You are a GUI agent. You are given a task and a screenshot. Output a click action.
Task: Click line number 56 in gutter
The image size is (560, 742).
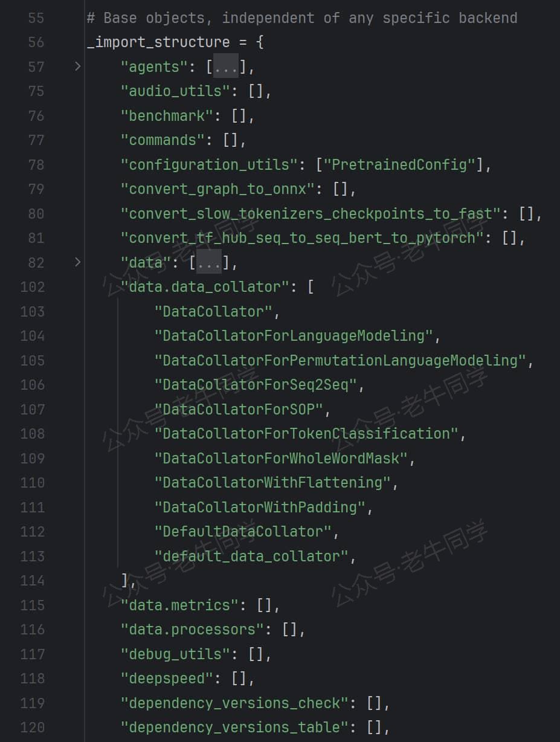click(36, 42)
